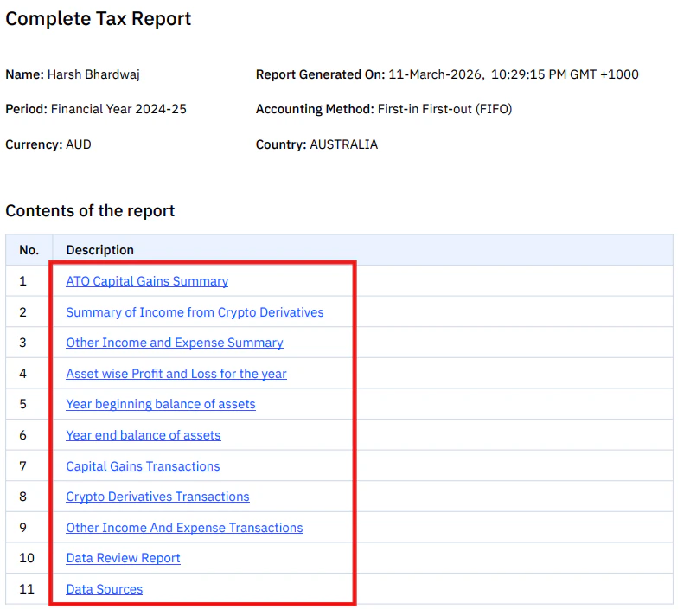This screenshot has width=690, height=616.
Task: Open Summary of Income from Crypto Derivatives
Action: (x=195, y=312)
